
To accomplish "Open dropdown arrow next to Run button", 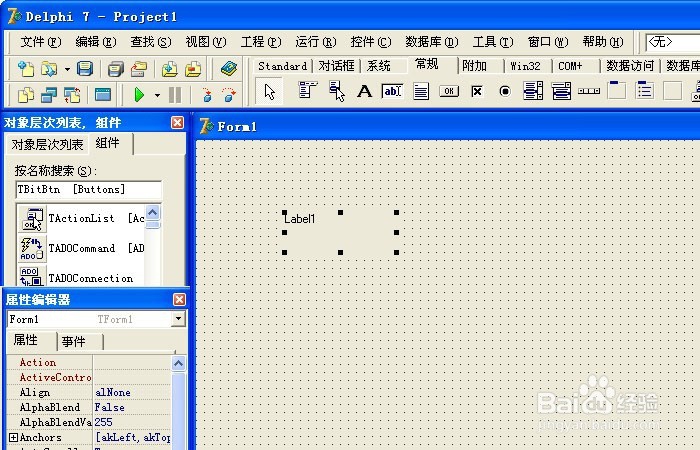I will [157, 95].
